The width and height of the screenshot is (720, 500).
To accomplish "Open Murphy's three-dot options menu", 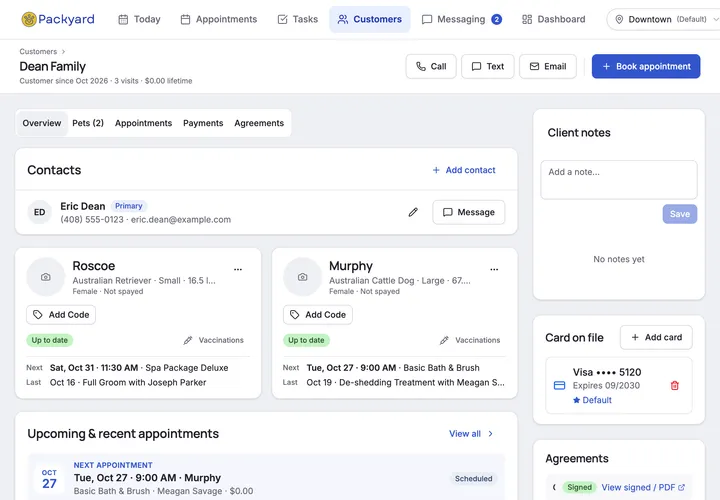I will click(494, 270).
